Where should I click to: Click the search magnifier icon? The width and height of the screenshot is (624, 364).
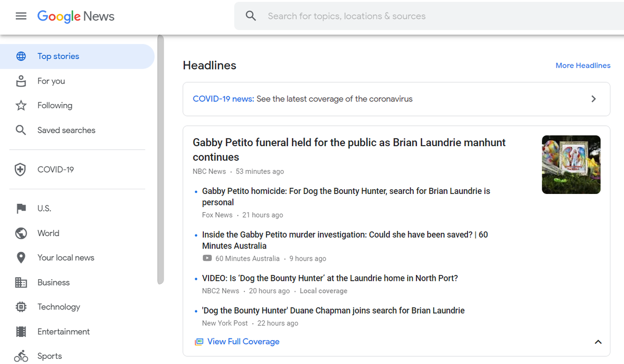coord(251,16)
